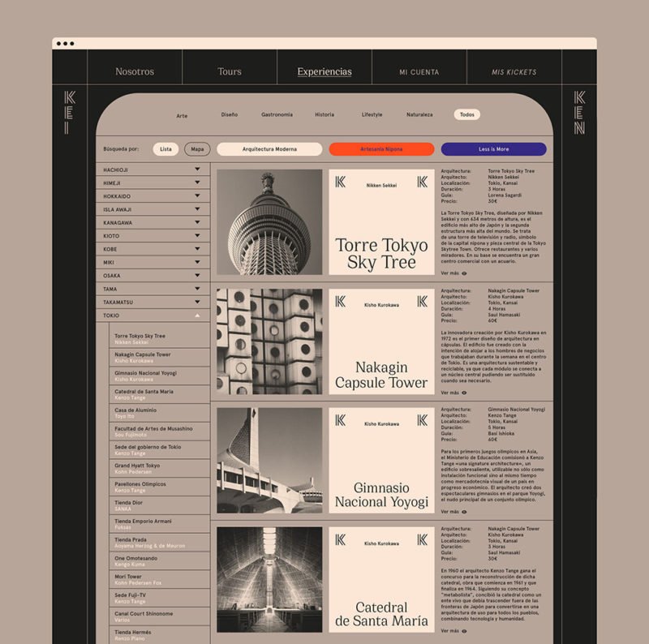Switch search view to Mapa
Screen dimensions: 649x644
[197, 149]
